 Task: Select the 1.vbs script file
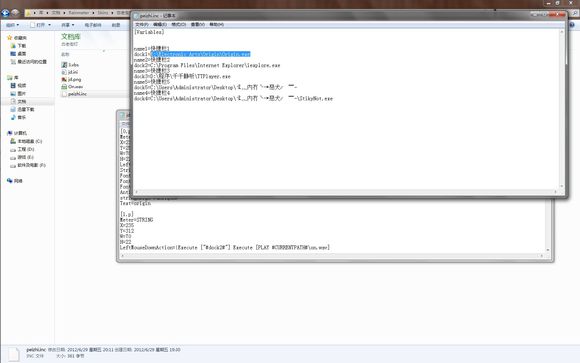point(70,65)
